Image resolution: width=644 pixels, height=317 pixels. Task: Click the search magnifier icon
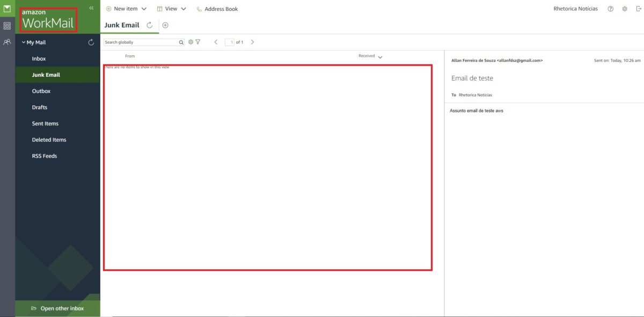click(181, 42)
